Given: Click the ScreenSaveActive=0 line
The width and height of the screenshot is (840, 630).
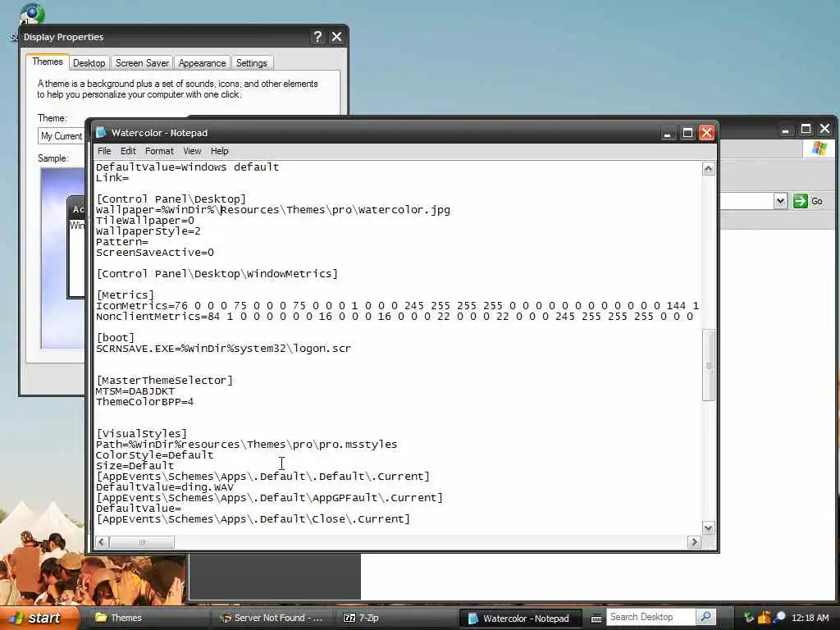Looking at the screenshot, I should coord(155,253).
